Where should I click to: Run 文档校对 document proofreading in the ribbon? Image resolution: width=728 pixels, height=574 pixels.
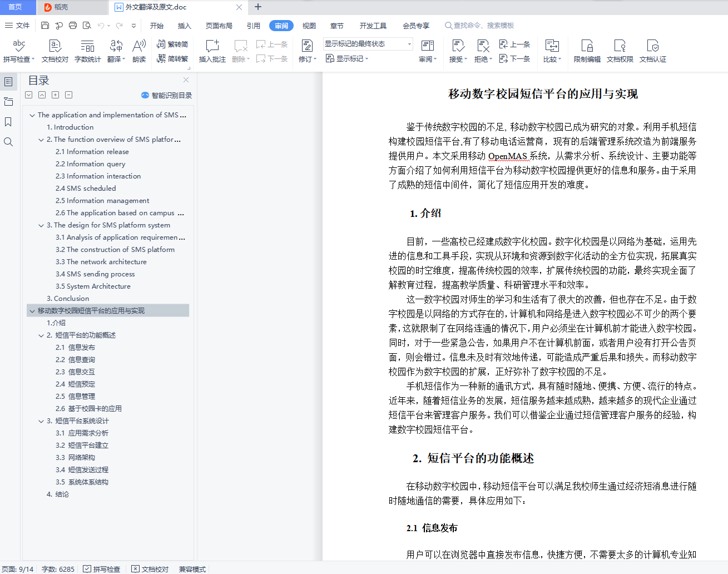(x=55, y=51)
